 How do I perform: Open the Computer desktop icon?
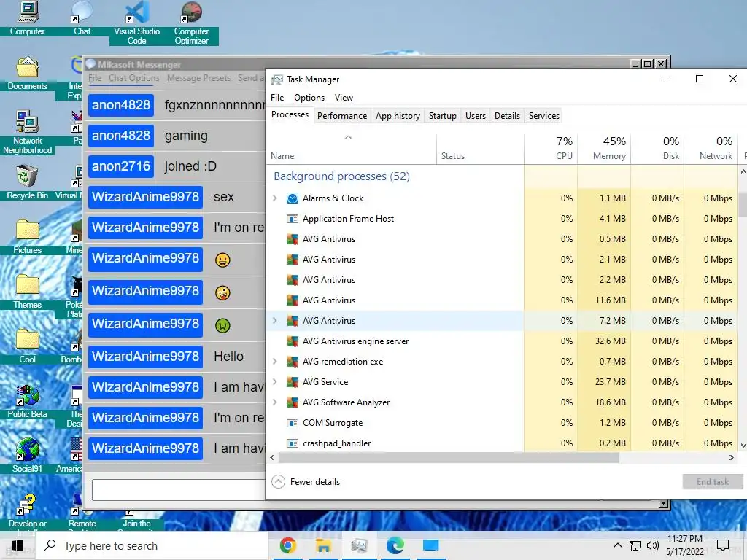pos(27,18)
